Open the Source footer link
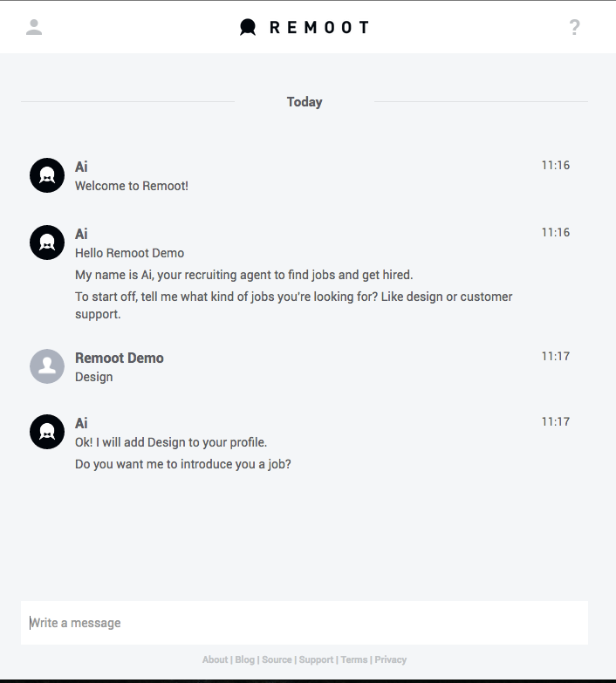The image size is (616, 683). pos(277,659)
